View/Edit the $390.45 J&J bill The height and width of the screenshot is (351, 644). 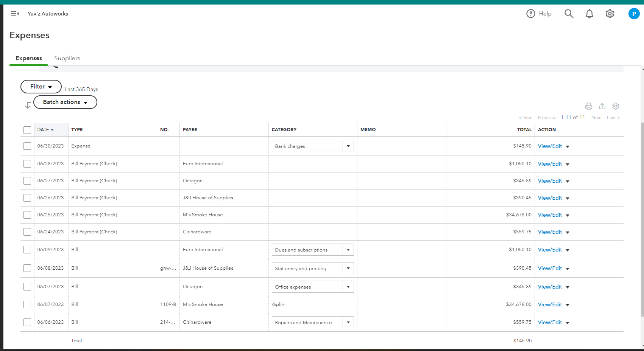pos(550,268)
